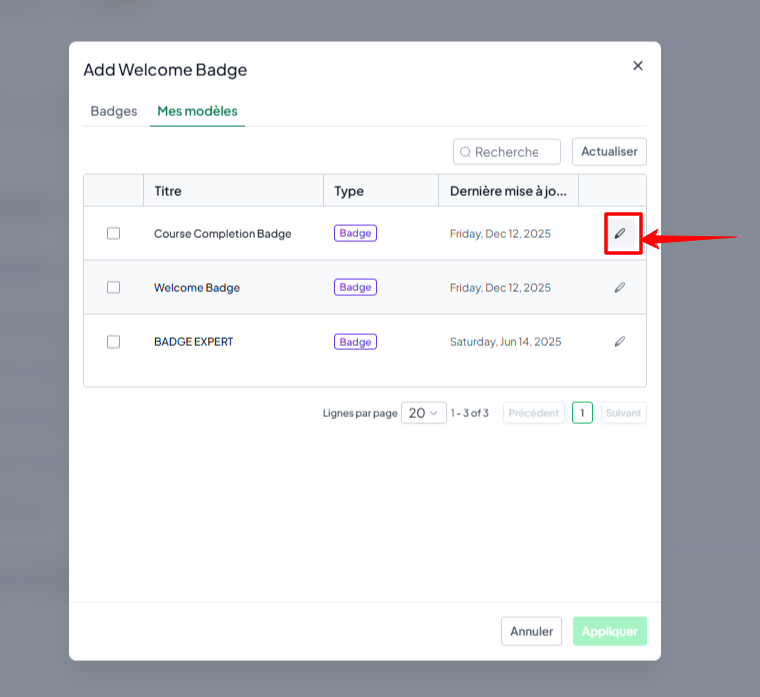
Task: Click pencil icon for Welcome Badge row
Action: coord(620,287)
